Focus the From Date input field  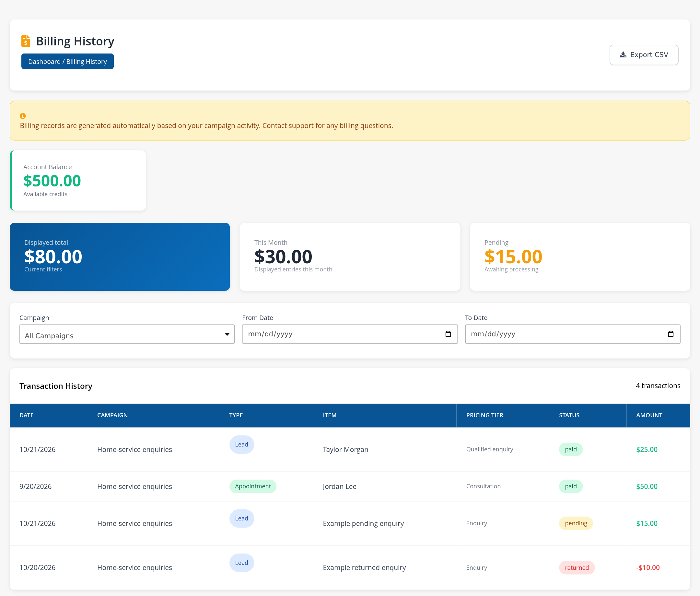pyautogui.click(x=349, y=335)
